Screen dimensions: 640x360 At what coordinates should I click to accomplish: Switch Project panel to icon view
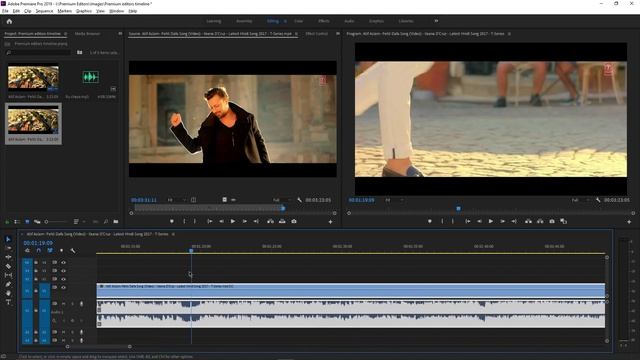tap(27, 222)
